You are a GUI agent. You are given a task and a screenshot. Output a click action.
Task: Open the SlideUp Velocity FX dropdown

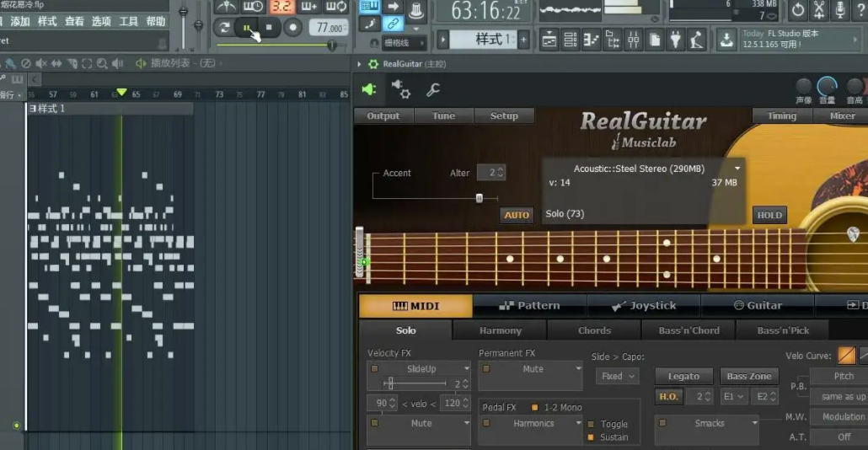coord(467,368)
